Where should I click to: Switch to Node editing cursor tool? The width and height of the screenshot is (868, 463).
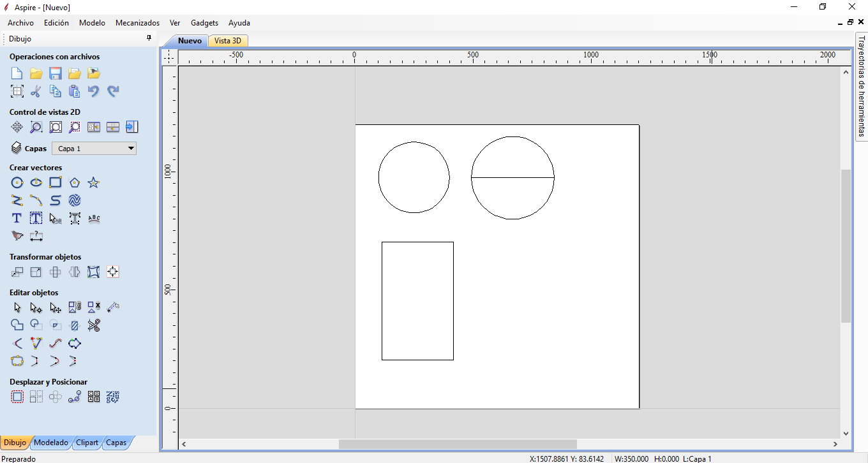click(36, 308)
